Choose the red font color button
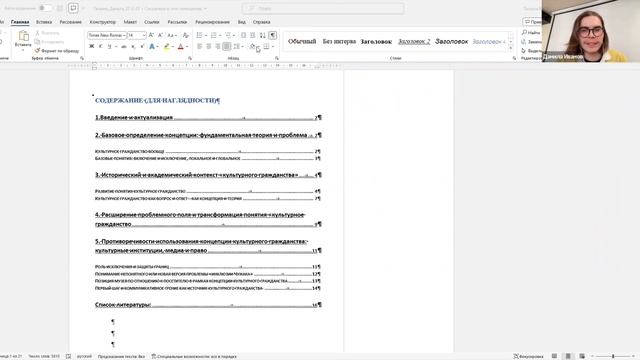The height and width of the screenshot is (360, 640). tap(181, 47)
